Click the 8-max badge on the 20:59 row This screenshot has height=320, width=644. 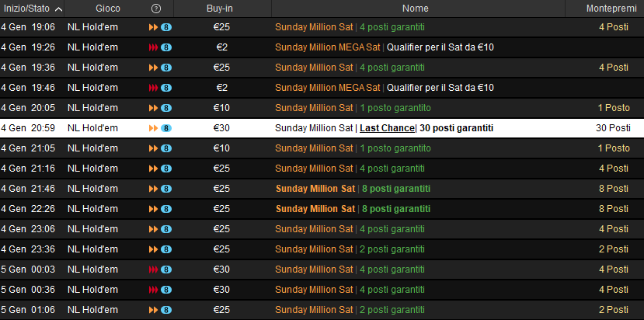(166, 128)
